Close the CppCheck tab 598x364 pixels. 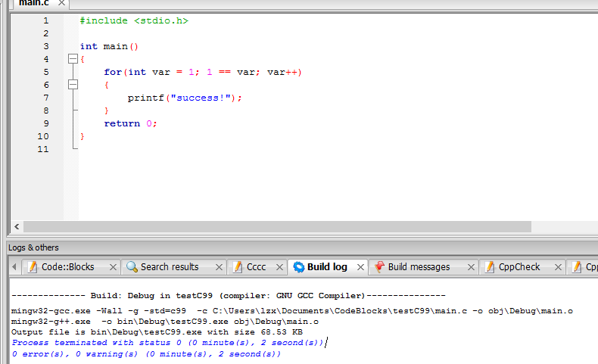[x=558, y=267]
